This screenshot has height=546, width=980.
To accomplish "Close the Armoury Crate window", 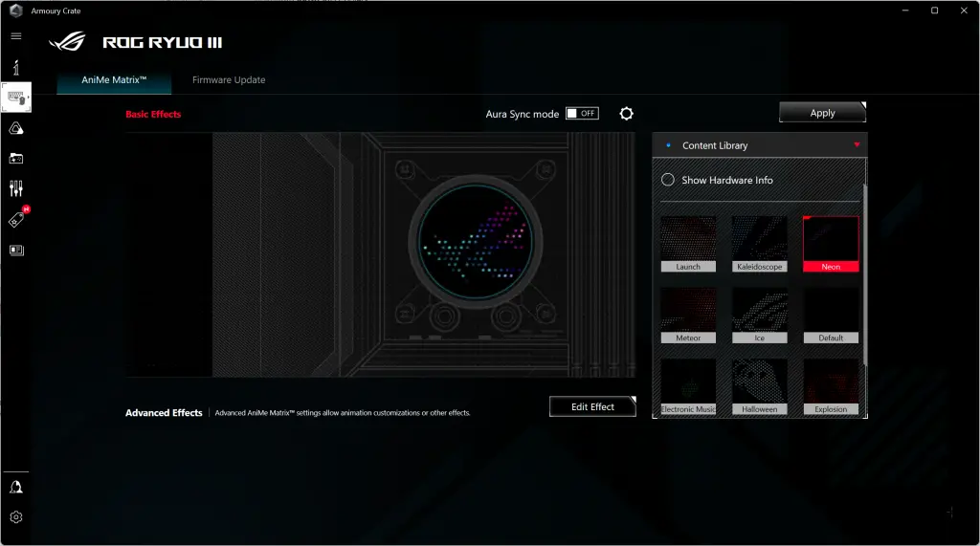I will [964, 11].
